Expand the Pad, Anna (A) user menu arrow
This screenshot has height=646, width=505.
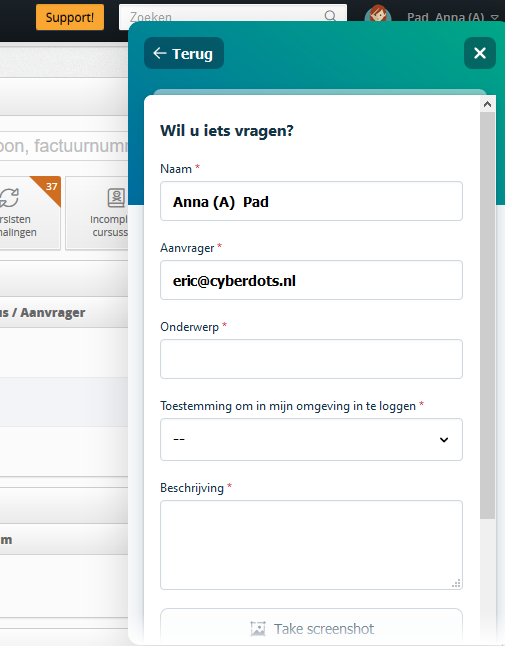pyautogui.click(x=495, y=17)
